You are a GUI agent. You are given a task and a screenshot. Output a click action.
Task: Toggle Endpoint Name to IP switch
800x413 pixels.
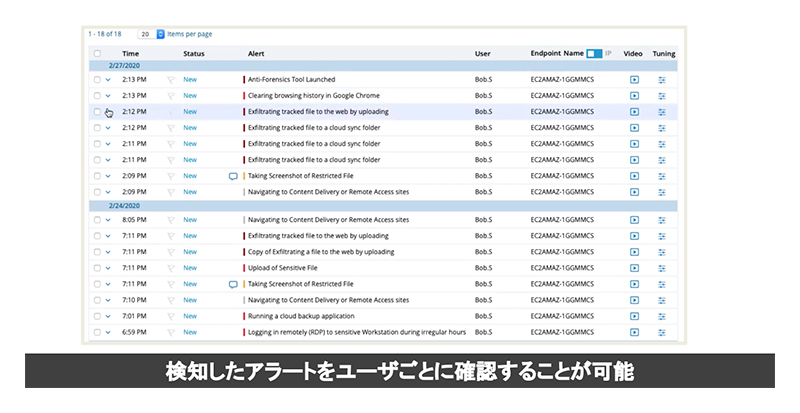(595, 53)
